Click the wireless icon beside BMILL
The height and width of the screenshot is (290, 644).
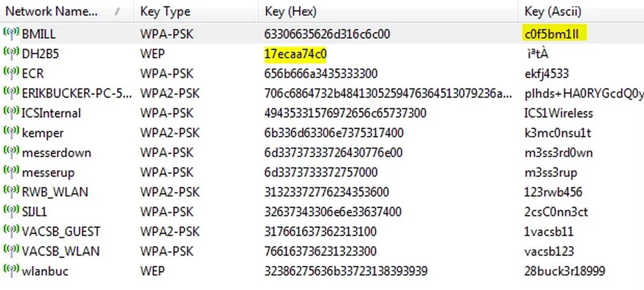[x=11, y=33]
